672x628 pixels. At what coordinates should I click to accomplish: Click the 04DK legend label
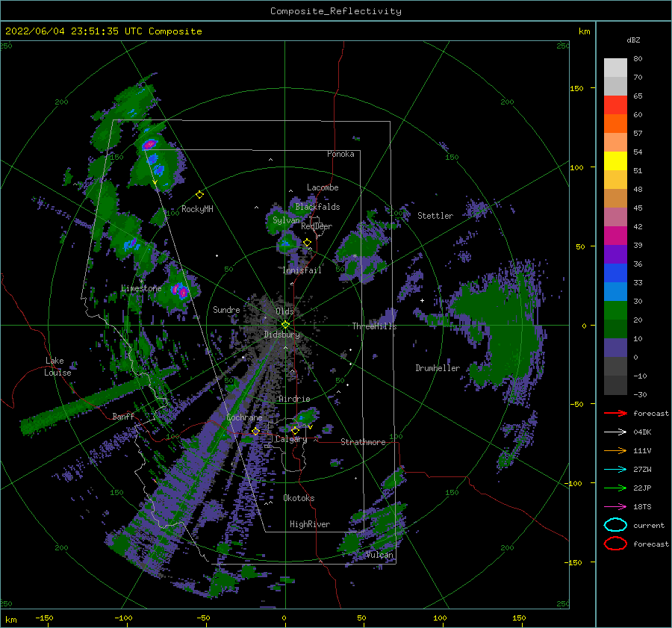point(642,432)
